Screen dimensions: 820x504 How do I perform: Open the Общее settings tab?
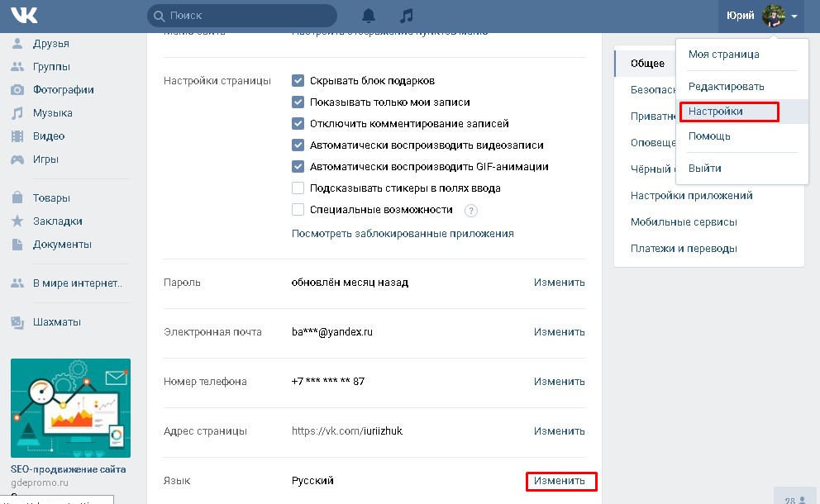pos(647,64)
